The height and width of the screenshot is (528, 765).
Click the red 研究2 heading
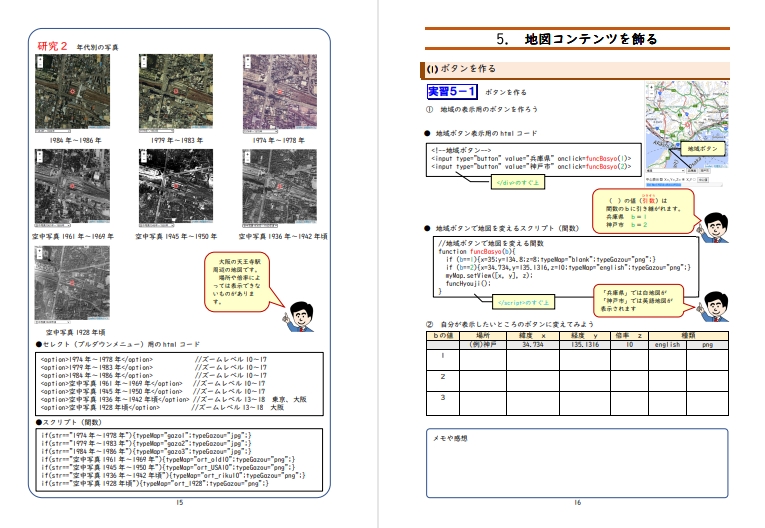[x=52, y=46]
